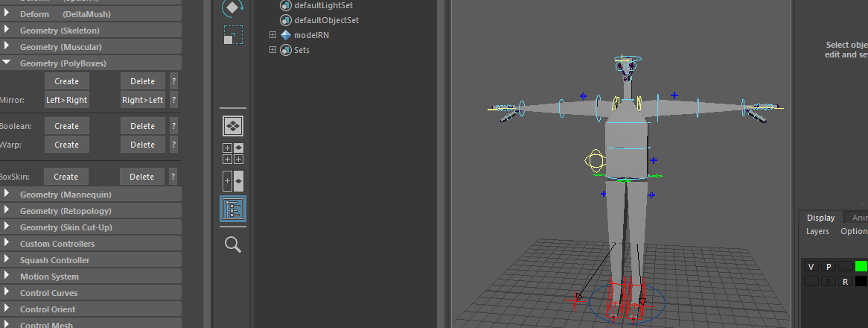868x328 pixels.
Task: Click Create in the BoxSkin row
Action: pos(66,177)
